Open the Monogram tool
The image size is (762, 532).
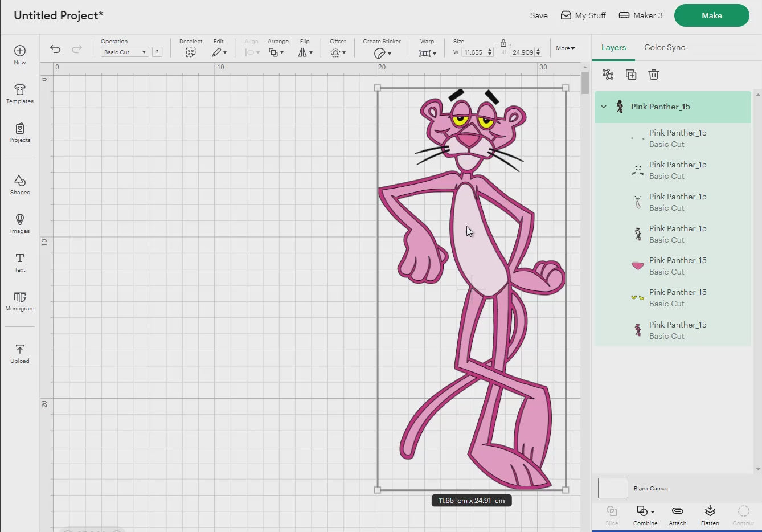tap(20, 301)
